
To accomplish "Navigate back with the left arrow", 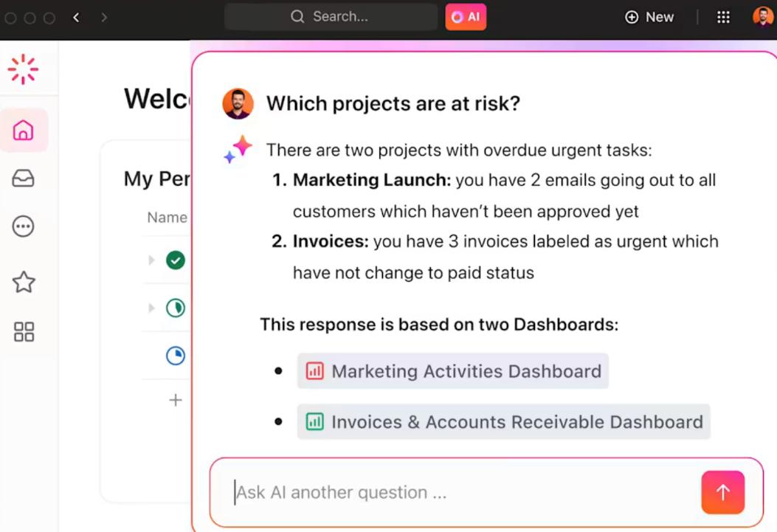I will pos(76,16).
